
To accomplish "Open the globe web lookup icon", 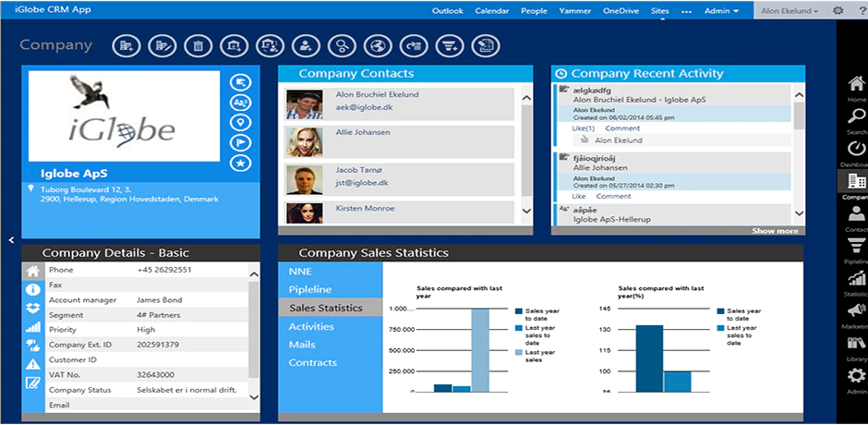I will click(378, 46).
